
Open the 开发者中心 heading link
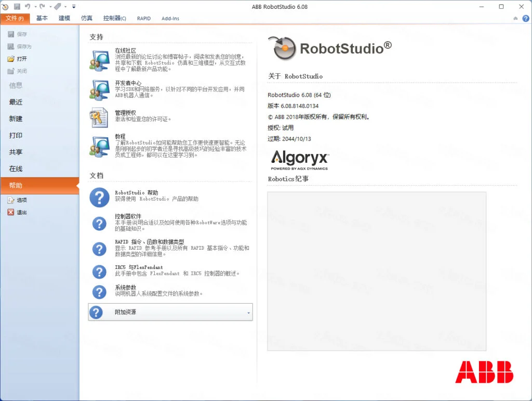[x=128, y=83]
